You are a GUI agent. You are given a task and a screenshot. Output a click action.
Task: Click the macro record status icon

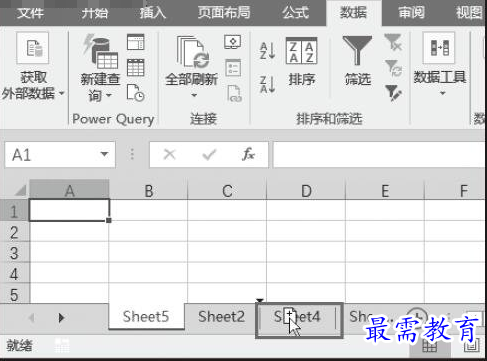(x=62, y=345)
